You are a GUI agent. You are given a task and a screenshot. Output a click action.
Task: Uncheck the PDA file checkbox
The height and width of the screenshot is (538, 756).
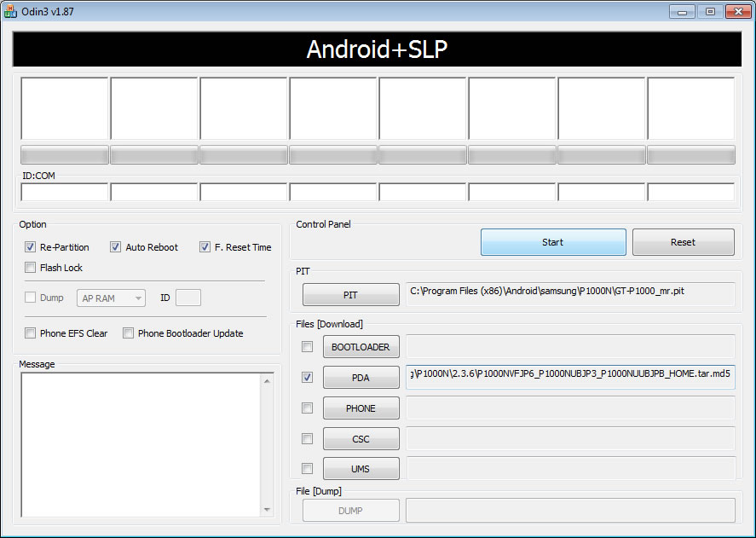(x=307, y=378)
